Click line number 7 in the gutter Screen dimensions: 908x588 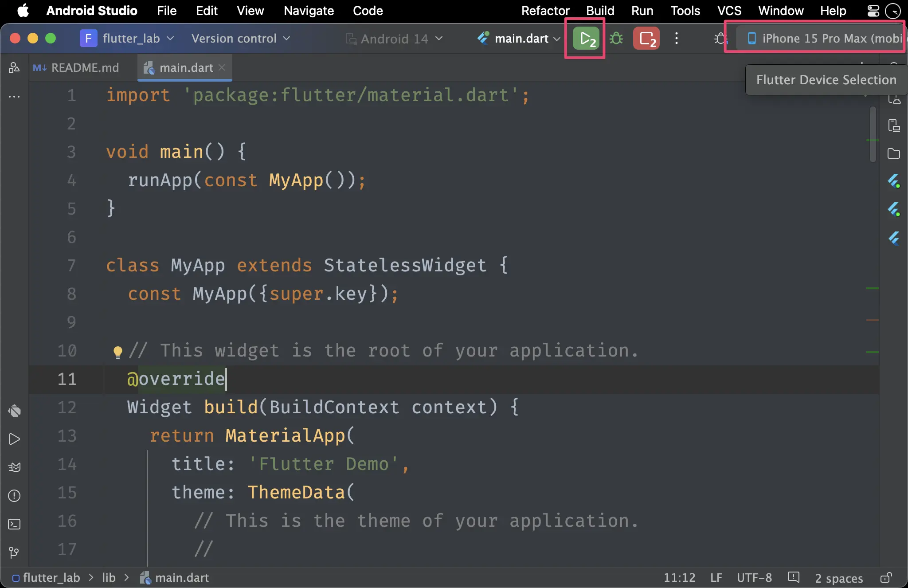71,265
